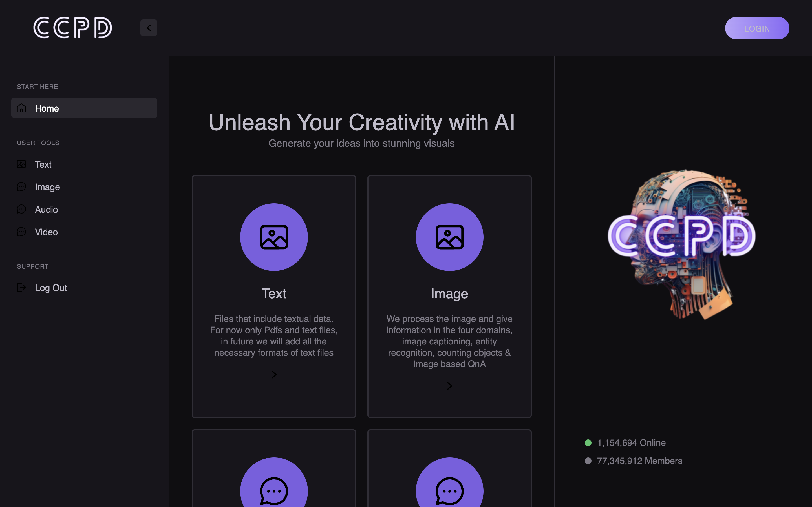
Task: Open Text tool from sidebar
Action: [43, 164]
